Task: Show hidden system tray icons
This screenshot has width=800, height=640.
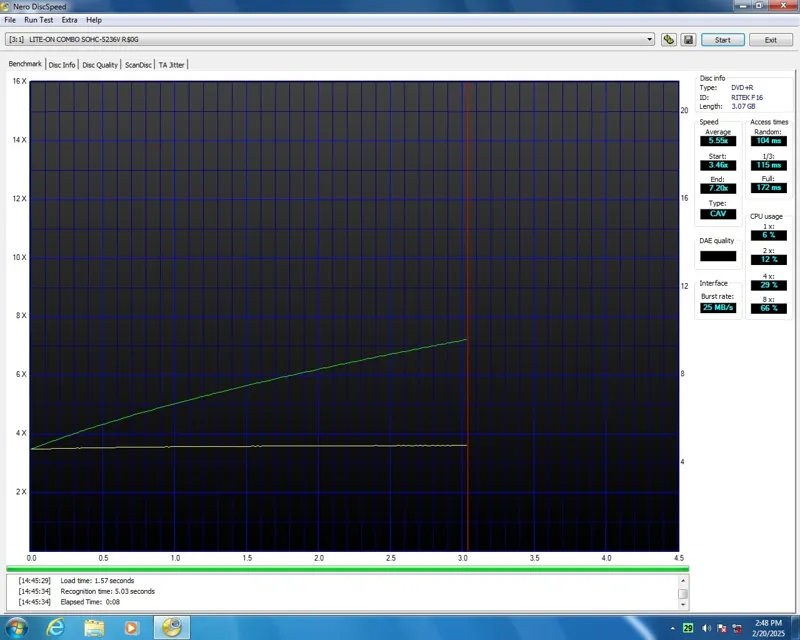Action: pos(671,627)
